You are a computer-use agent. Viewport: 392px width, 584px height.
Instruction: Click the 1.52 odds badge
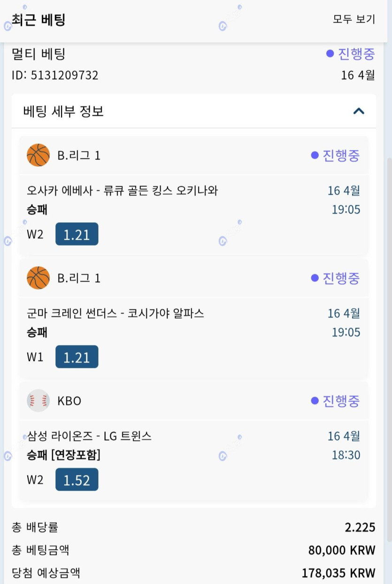click(77, 479)
